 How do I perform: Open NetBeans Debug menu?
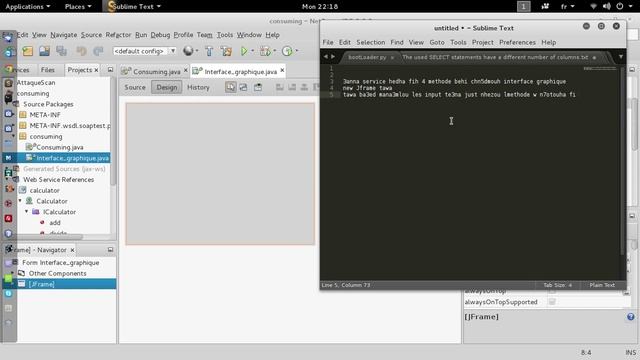pos(160,35)
